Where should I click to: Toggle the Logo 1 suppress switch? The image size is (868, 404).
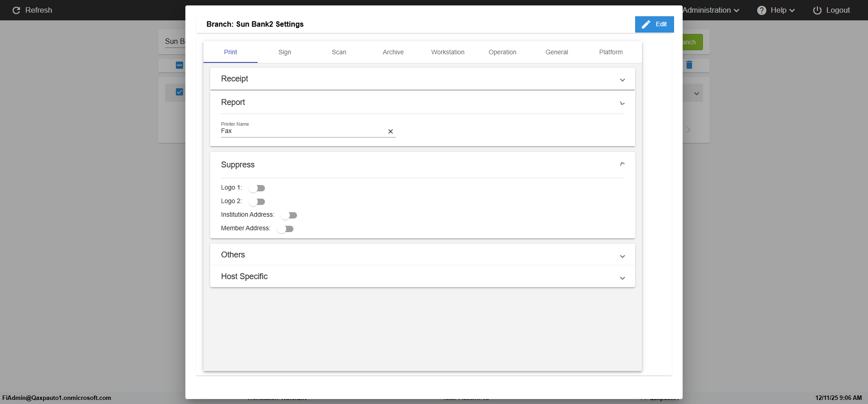[x=257, y=188]
